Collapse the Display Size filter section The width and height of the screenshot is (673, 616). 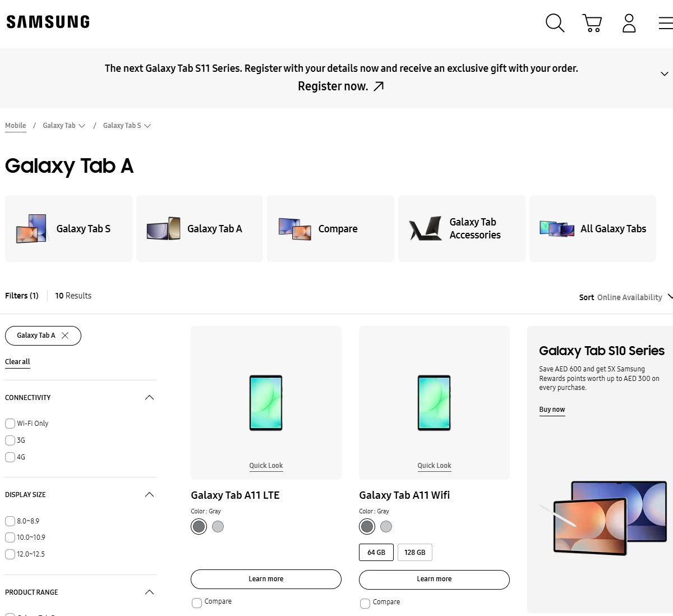pyautogui.click(x=149, y=495)
